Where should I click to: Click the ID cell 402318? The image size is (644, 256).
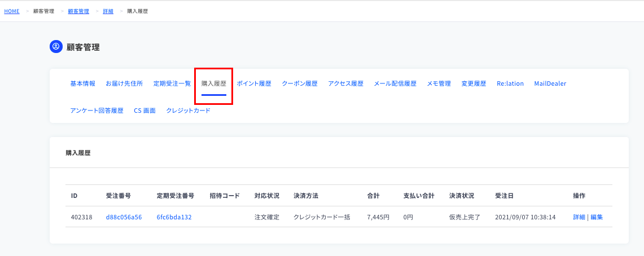click(81, 217)
